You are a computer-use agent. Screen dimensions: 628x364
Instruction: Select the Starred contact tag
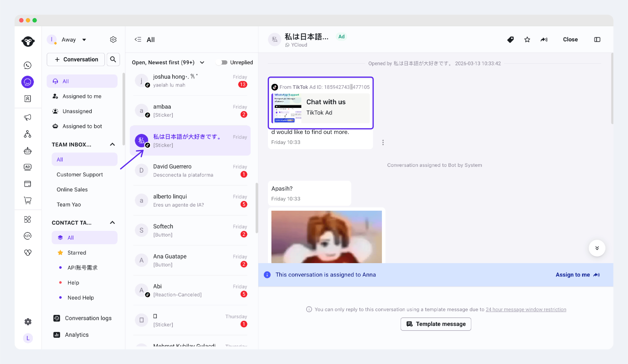[84, 253]
